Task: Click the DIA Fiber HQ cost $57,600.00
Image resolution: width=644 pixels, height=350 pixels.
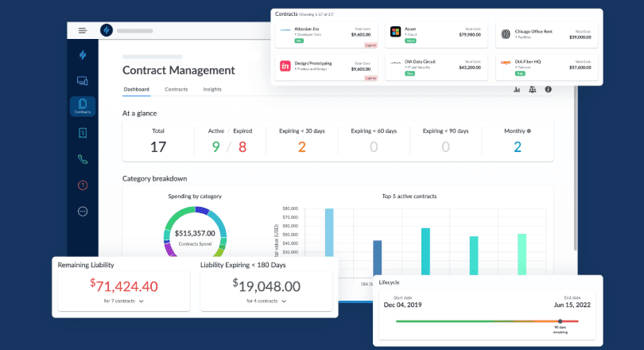Action: click(x=580, y=68)
